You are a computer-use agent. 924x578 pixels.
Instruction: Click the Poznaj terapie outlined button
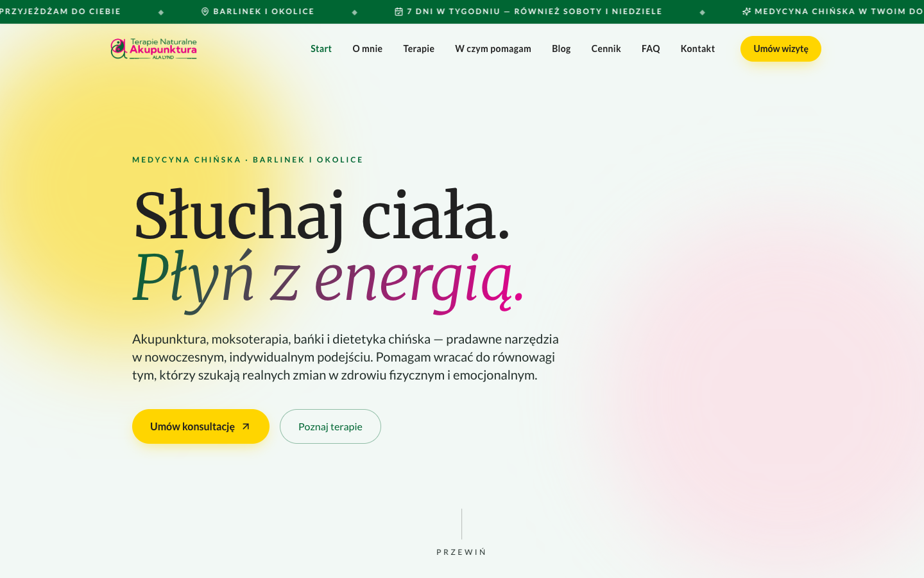point(330,426)
